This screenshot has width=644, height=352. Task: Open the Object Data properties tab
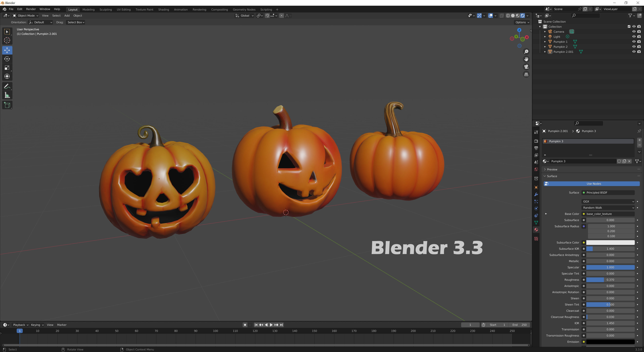pos(536,223)
